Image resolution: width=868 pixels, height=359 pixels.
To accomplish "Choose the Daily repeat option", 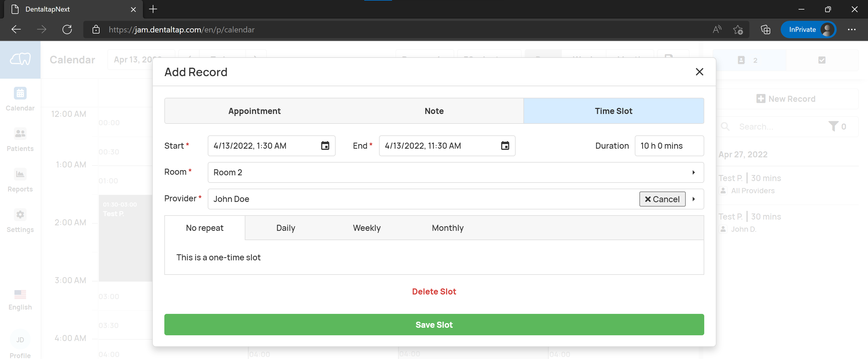I will pyautogui.click(x=285, y=228).
